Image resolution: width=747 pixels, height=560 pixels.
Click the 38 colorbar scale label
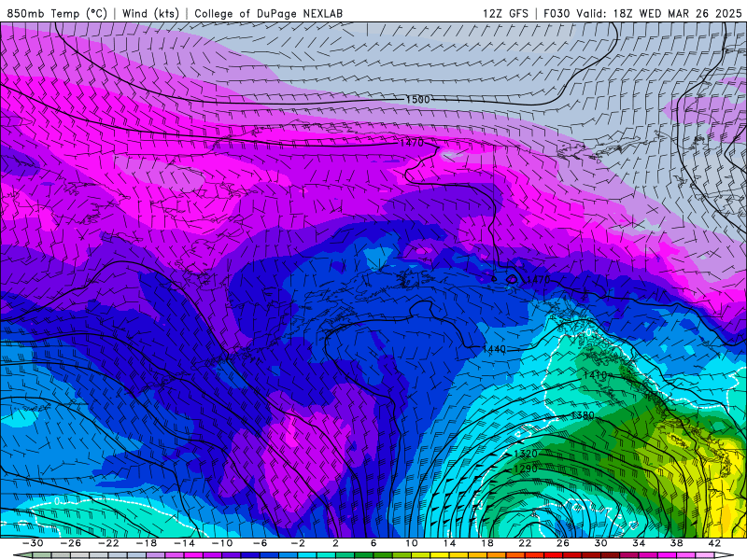[676, 543]
